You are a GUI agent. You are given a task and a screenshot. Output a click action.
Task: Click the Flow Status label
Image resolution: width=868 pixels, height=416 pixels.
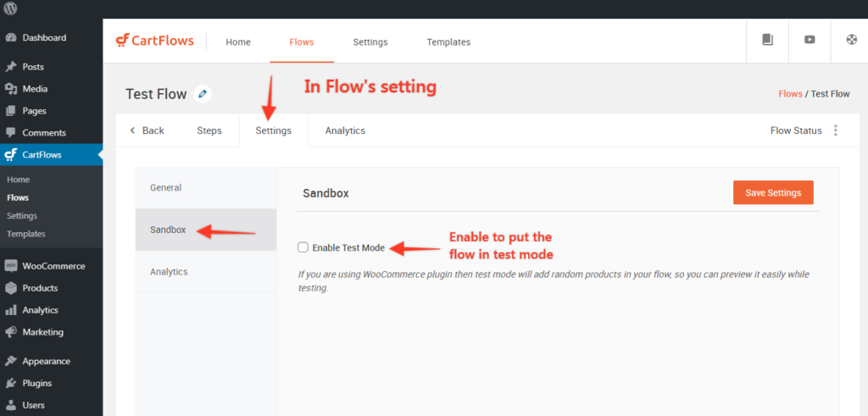[796, 130]
